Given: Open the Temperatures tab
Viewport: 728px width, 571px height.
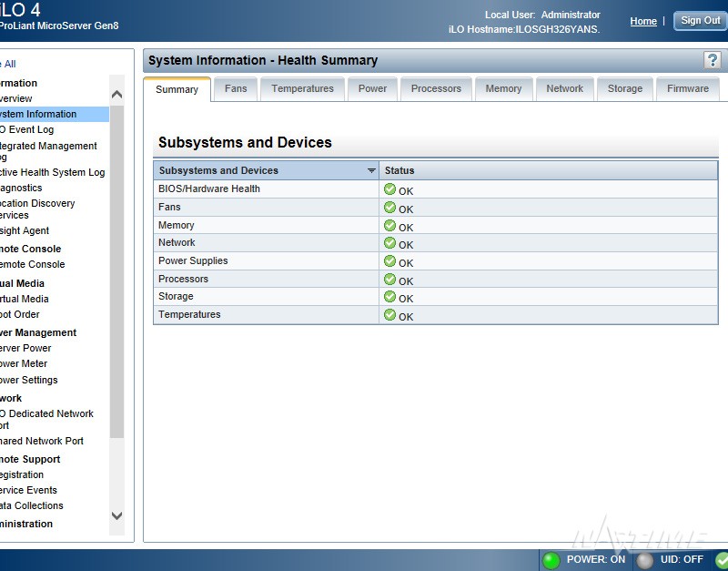Looking at the screenshot, I should tap(303, 88).
